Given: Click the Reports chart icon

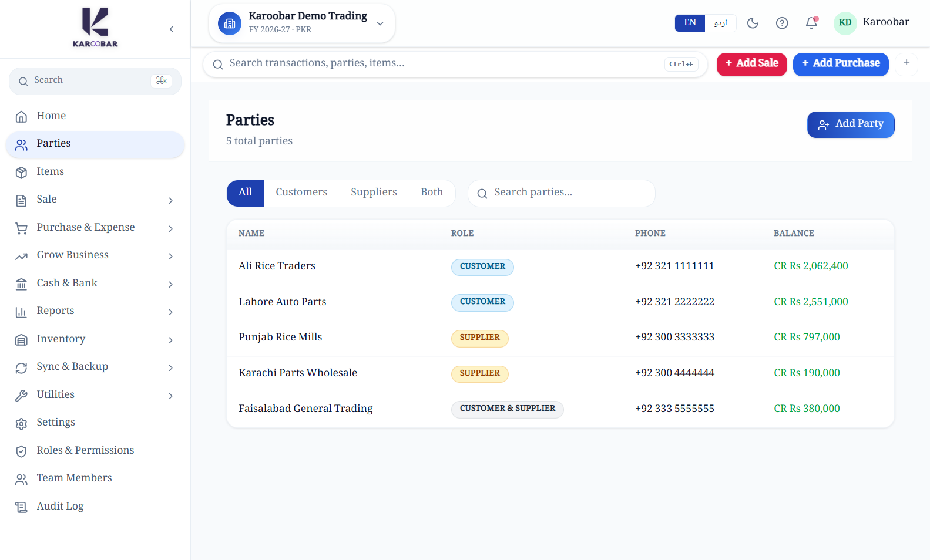Looking at the screenshot, I should (22, 311).
